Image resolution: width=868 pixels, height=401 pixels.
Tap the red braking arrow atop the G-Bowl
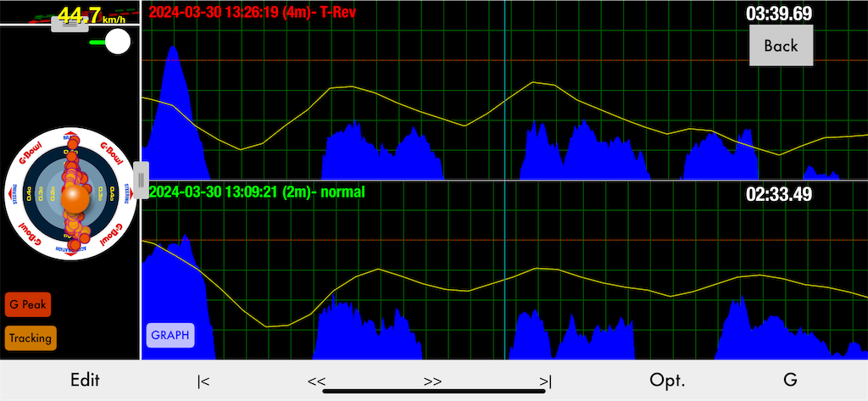pos(71,135)
